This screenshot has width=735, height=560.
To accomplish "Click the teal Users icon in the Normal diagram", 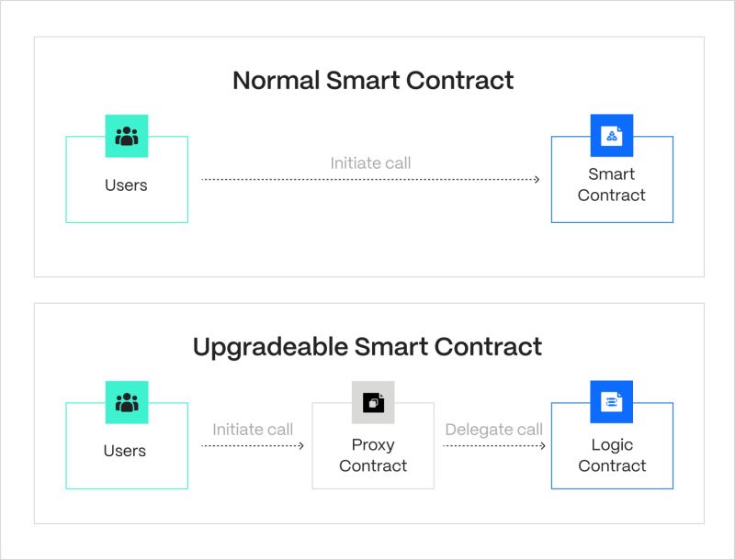I will click(x=126, y=137).
